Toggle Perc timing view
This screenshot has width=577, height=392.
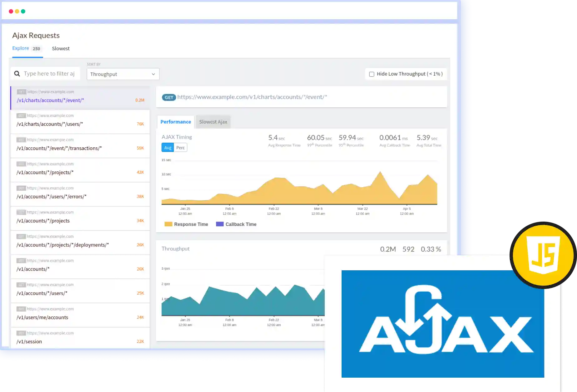coord(180,148)
